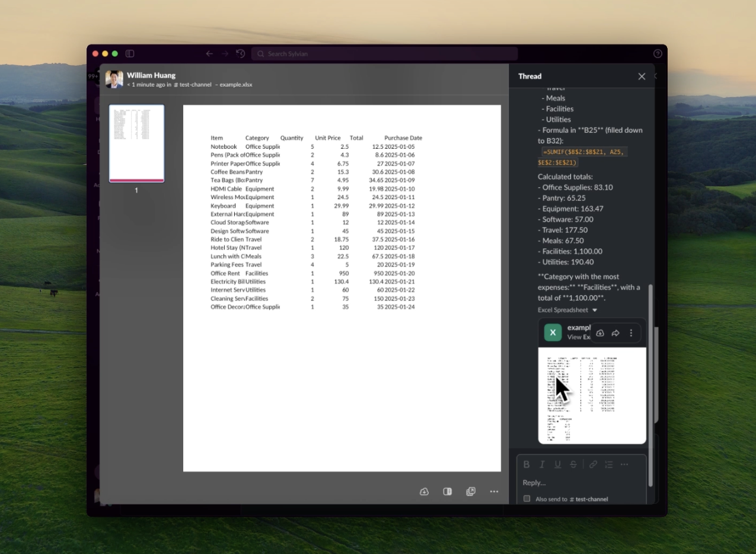This screenshot has width=756, height=554.
Task: Open history via the clock-arrow icon
Action: 240,53
